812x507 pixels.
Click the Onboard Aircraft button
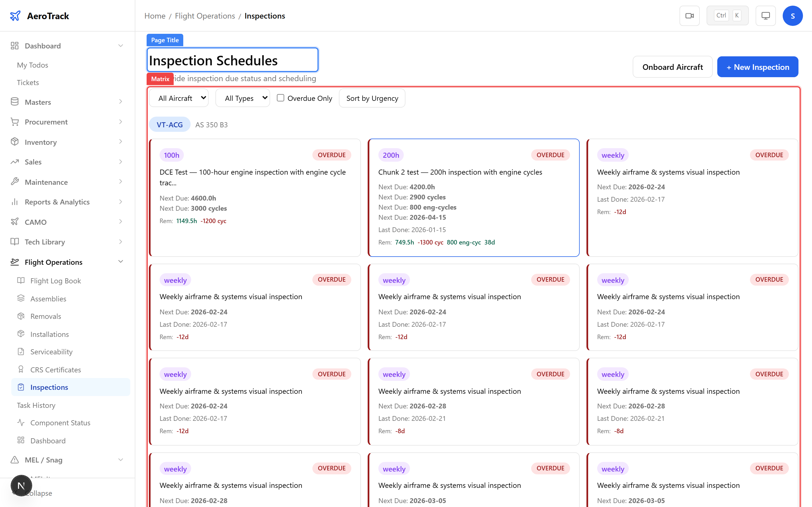(x=672, y=67)
